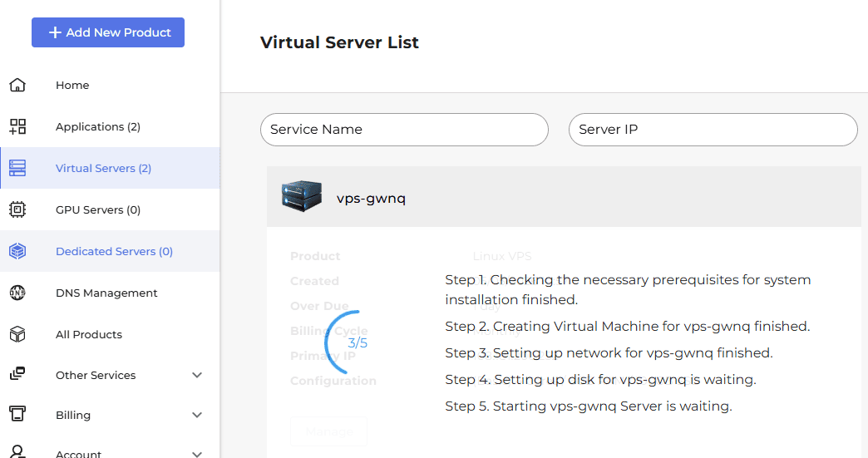868x458 pixels.
Task: Click the Add New Product button
Action: (x=108, y=32)
